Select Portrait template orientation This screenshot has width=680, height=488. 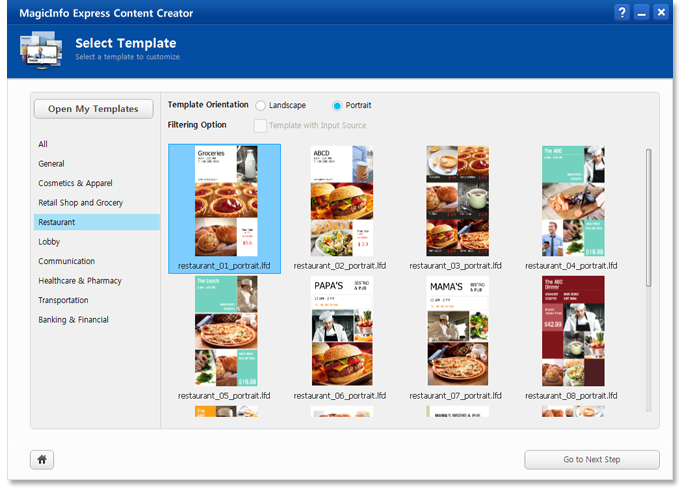[337, 105]
